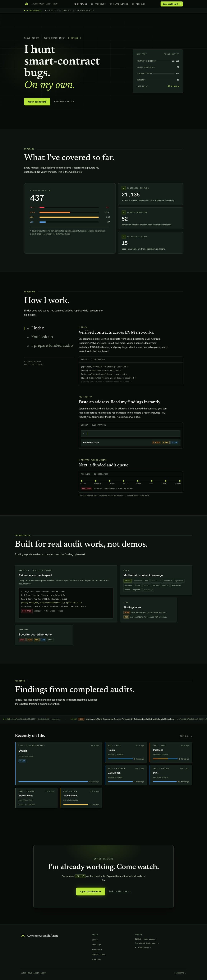Image resolution: width=207 pixels, height=980 pixels.
Task: Toggle the 'scroll' network chip
Action: point(146,585)
